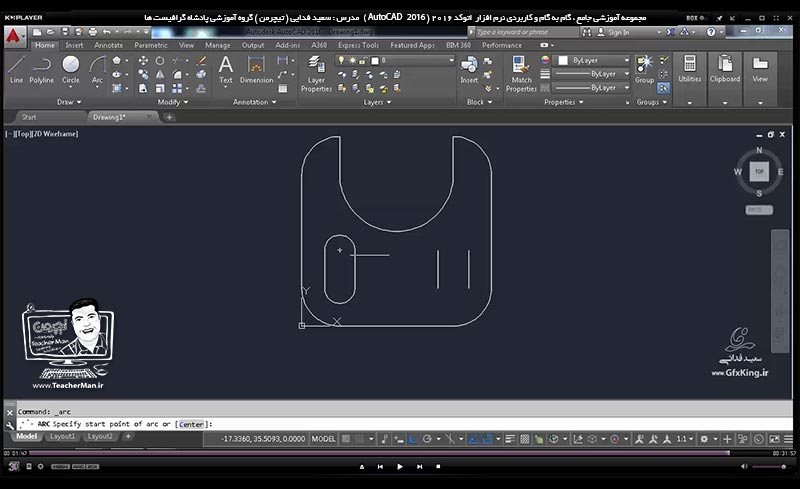The width and height of the screenshot is (800, 489).
Task: Expand the Properties panel
Action: click(x=563, y=102)
